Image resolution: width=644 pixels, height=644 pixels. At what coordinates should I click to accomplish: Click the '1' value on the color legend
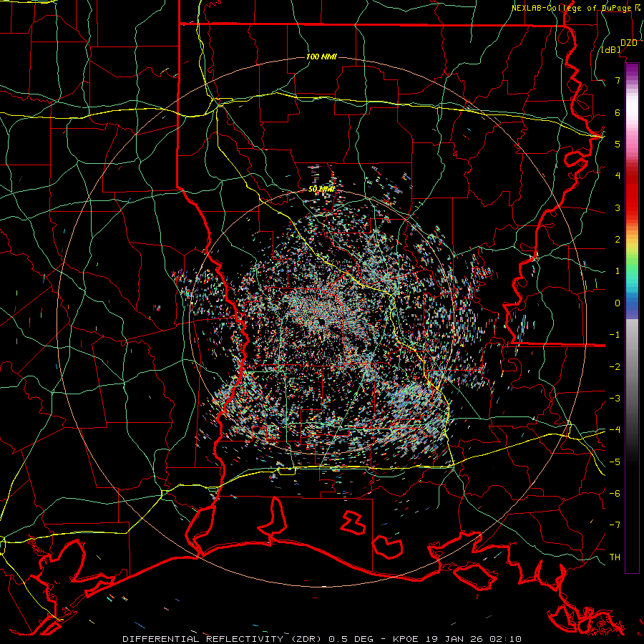pos(618,271)
